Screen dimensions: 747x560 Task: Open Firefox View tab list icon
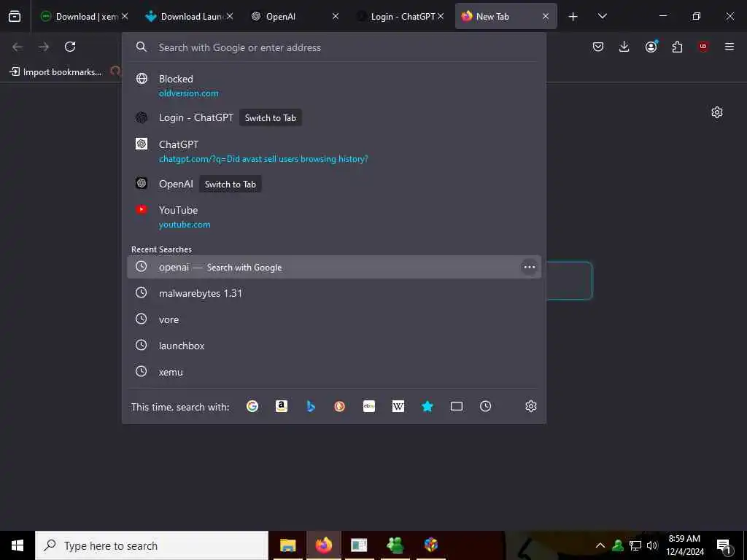(15, 16)
